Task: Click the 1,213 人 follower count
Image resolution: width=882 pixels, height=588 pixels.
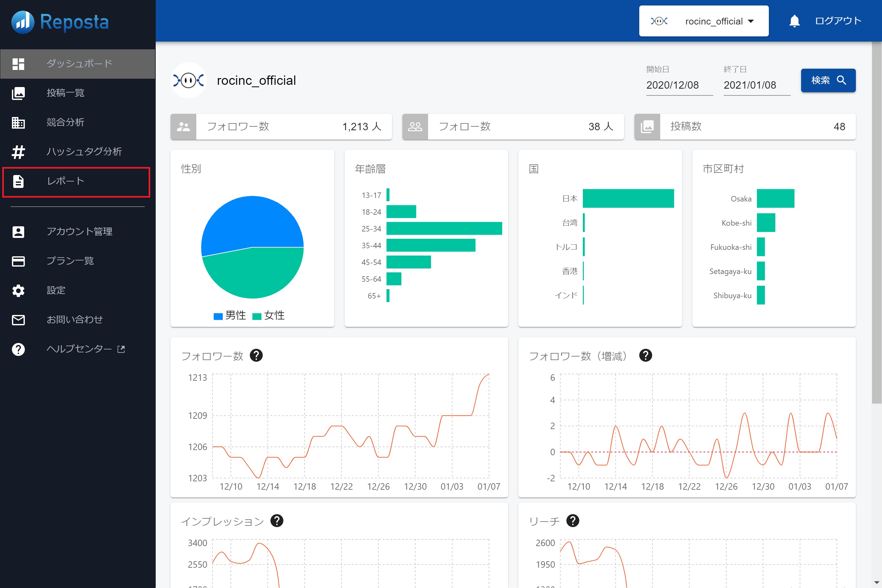Action: (x=361, y=127)
